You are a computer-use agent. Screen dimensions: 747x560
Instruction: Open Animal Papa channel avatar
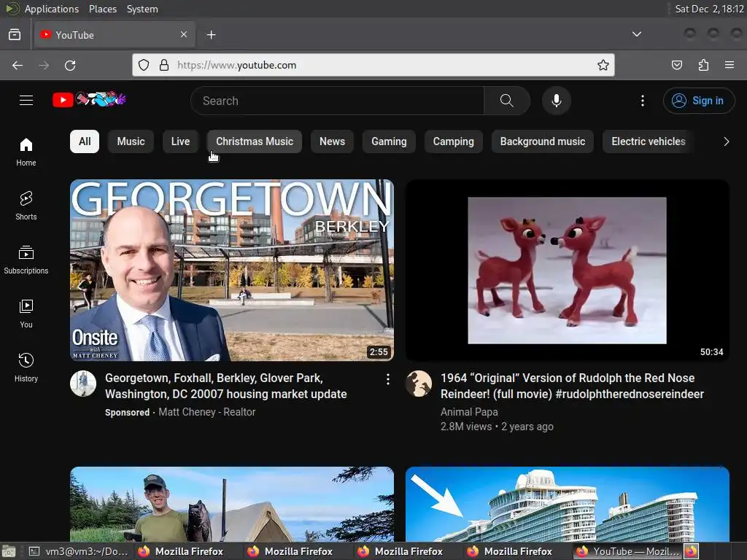click(419, 384)
